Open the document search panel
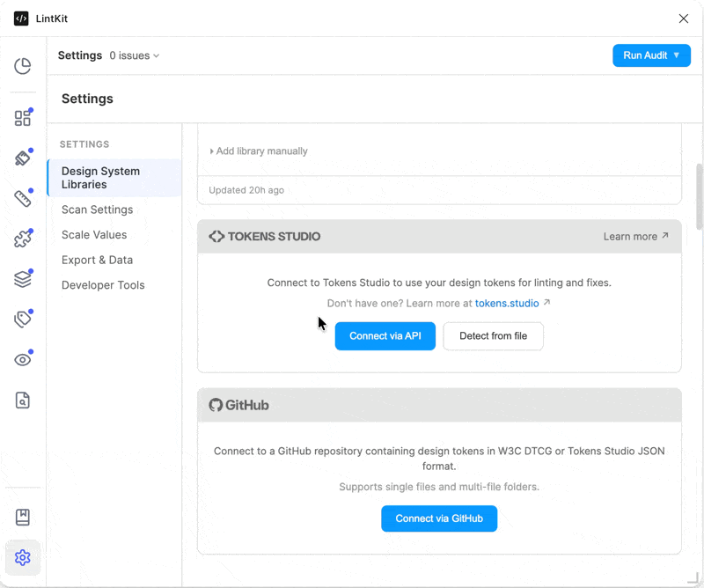 coord(23,400)
